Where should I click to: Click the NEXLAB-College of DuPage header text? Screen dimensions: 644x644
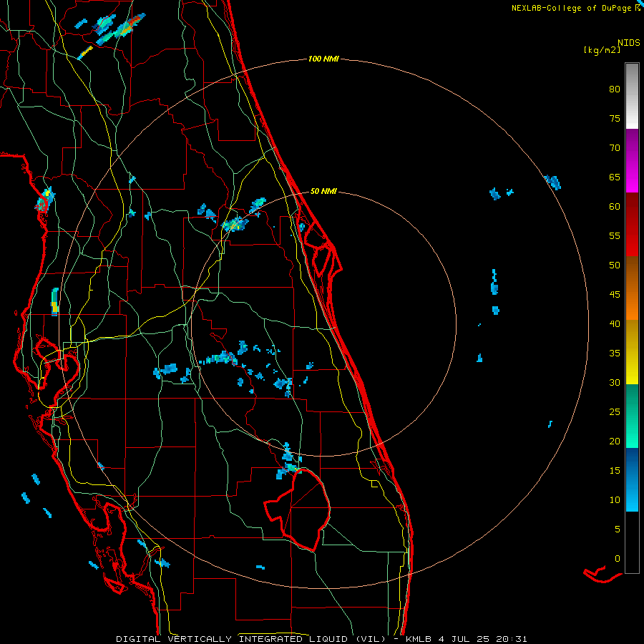(x=571, y=8)
